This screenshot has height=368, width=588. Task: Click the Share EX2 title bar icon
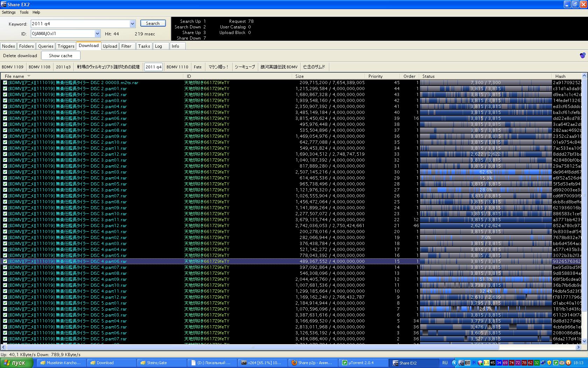[x=3, y=5]
